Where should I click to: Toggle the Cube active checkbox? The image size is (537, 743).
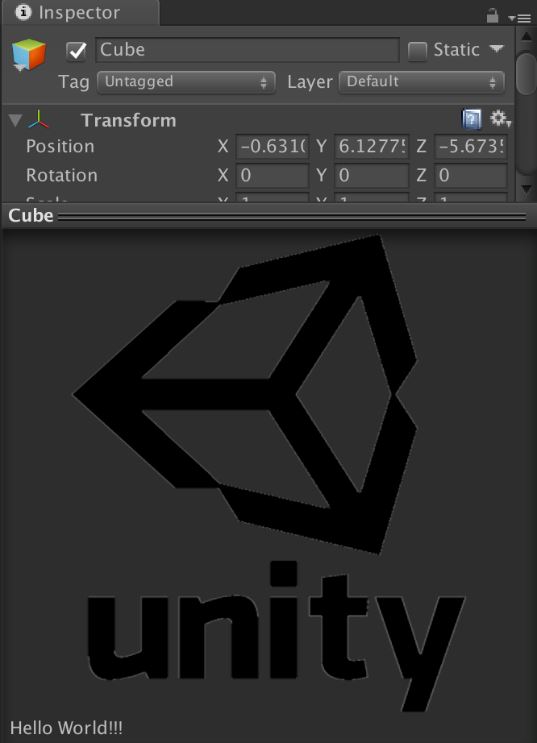coord(76,50)
